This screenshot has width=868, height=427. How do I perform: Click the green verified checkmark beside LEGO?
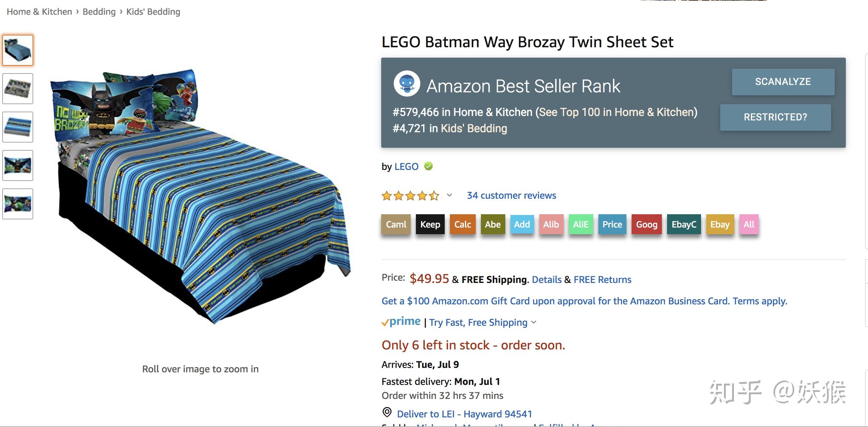click(x=428, y=166)
